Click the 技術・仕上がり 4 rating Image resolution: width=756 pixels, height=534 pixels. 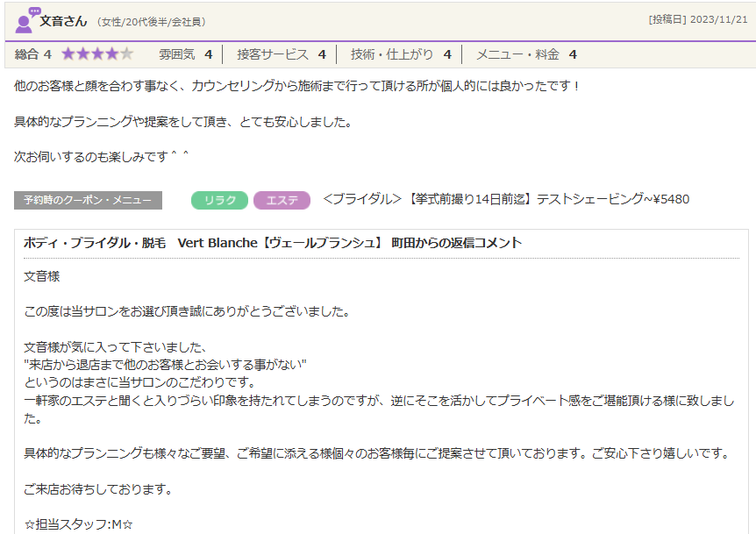(x=401, y=54)
